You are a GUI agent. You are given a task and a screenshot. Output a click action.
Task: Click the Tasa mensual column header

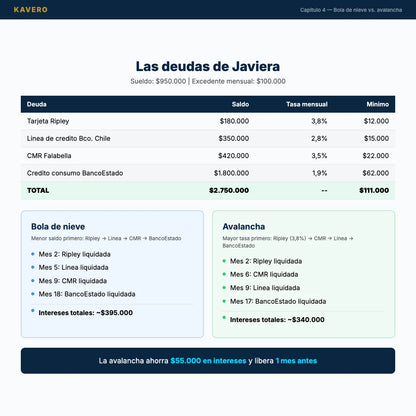(x=307, y=104)
